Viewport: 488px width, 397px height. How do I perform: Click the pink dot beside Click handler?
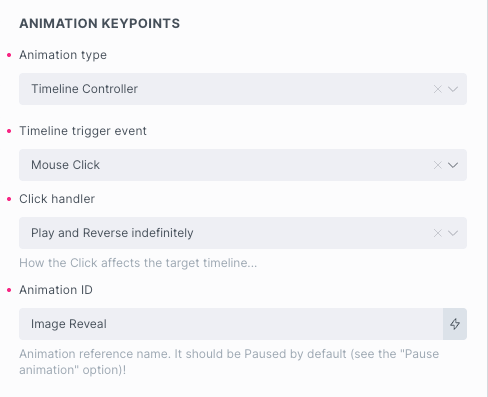[x=9, y=199]
